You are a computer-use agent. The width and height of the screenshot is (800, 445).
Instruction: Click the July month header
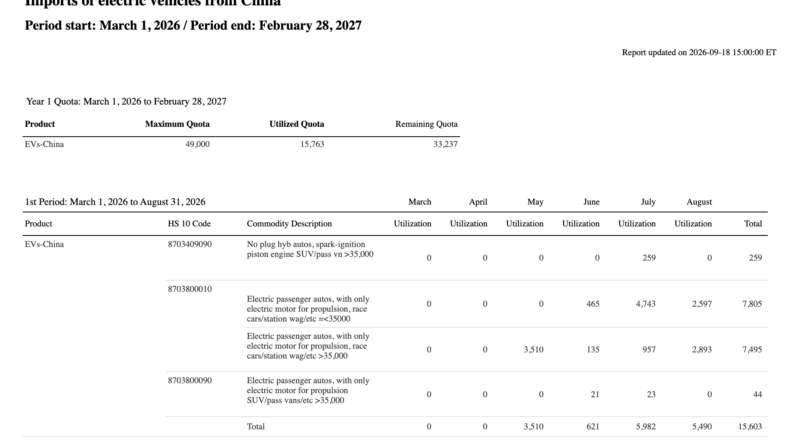pos(648,202)
